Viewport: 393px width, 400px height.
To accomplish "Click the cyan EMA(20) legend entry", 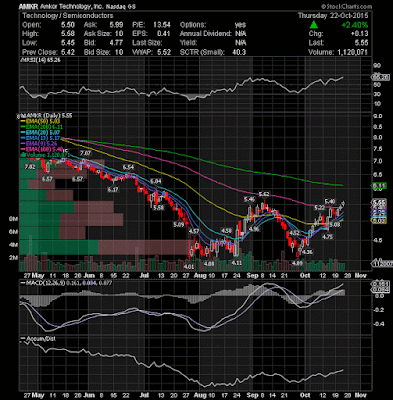I will pos(40,133).
